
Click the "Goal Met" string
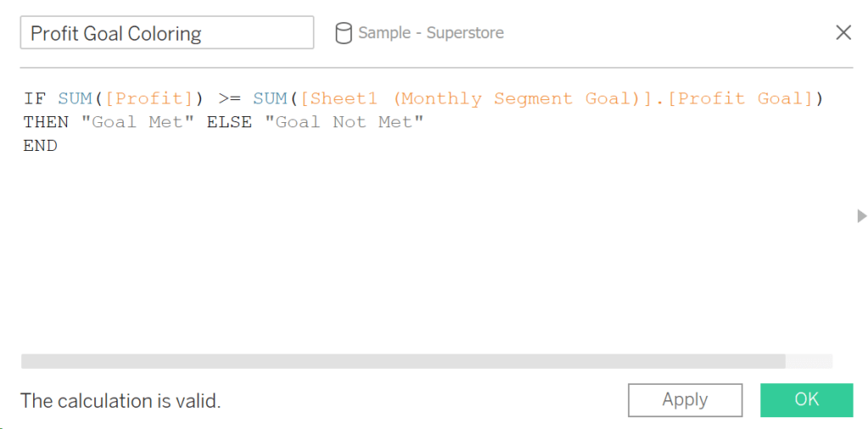[131, 122]
